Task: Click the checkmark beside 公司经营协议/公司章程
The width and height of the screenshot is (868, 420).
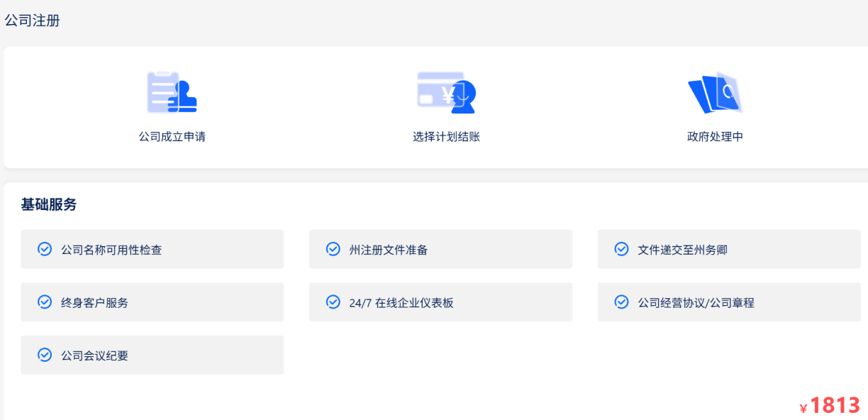Action: coord(621,302)
